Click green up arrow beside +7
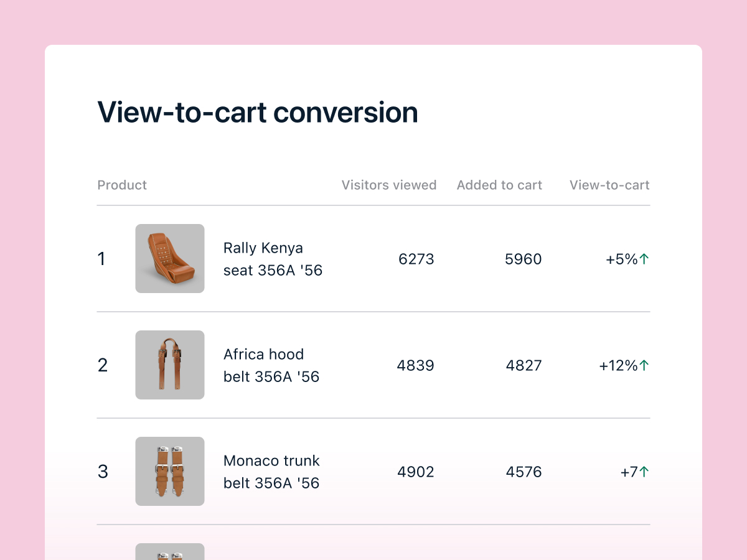This screenshot has width=747, height=560. click(x=644, y=472)
